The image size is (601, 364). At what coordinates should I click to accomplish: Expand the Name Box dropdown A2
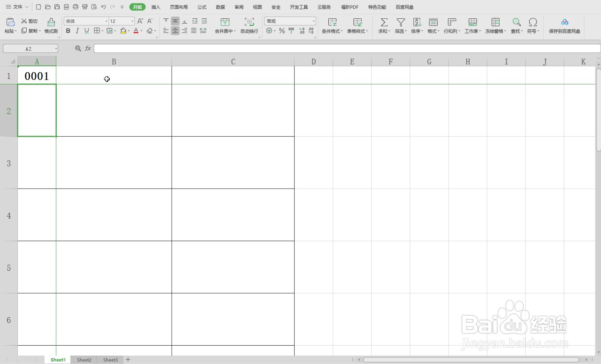(56, 48)
